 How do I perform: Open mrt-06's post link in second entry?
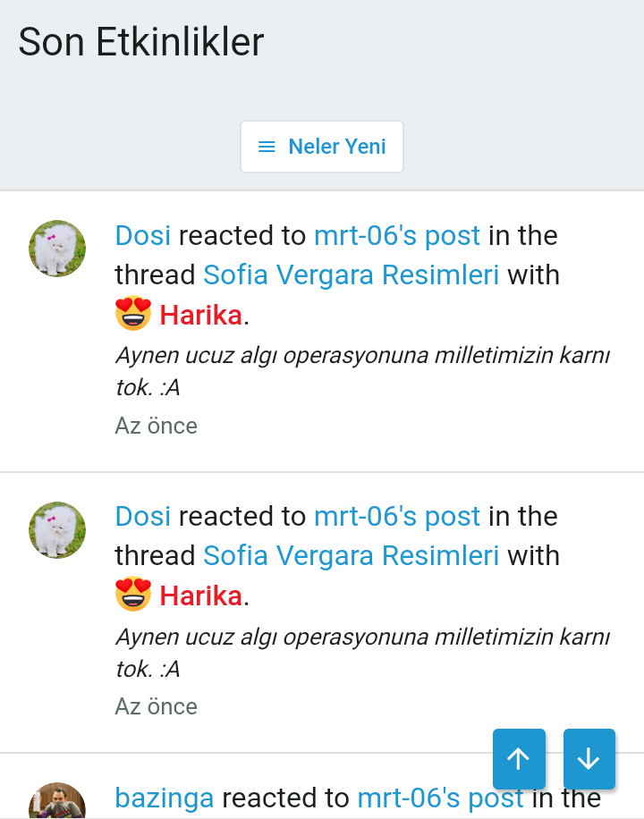(397, 516)
